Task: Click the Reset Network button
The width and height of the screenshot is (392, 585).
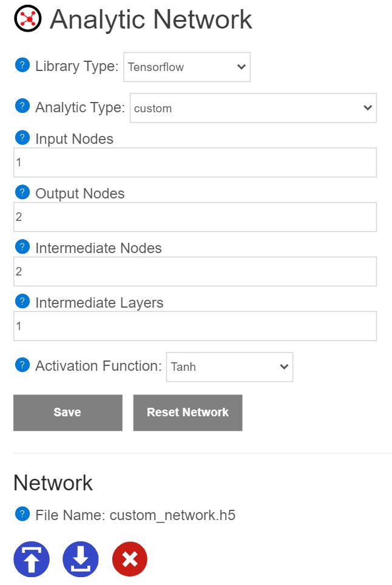Action: 188,413
